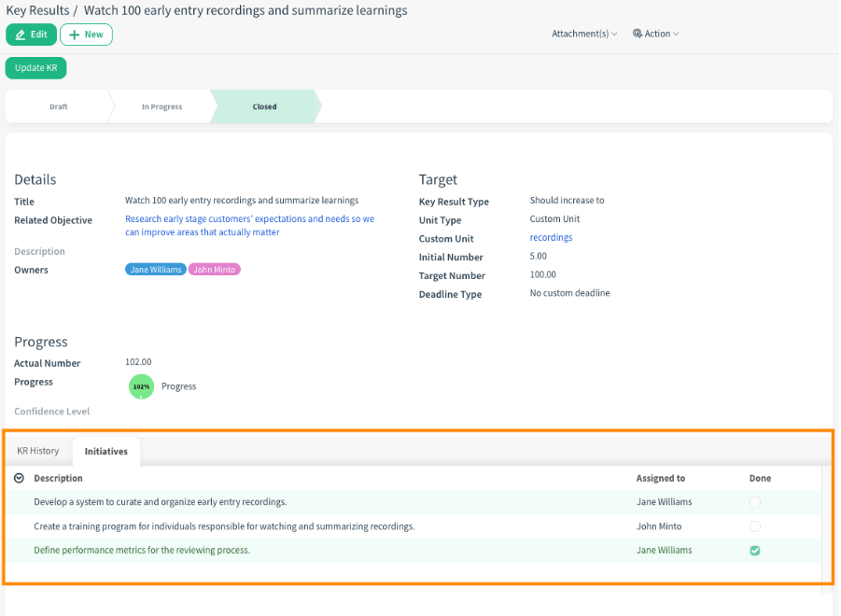The width and height of the screenshot is (841, 616).
Task: Click the 'No custom deadline' value
Action: pos(569,293)
